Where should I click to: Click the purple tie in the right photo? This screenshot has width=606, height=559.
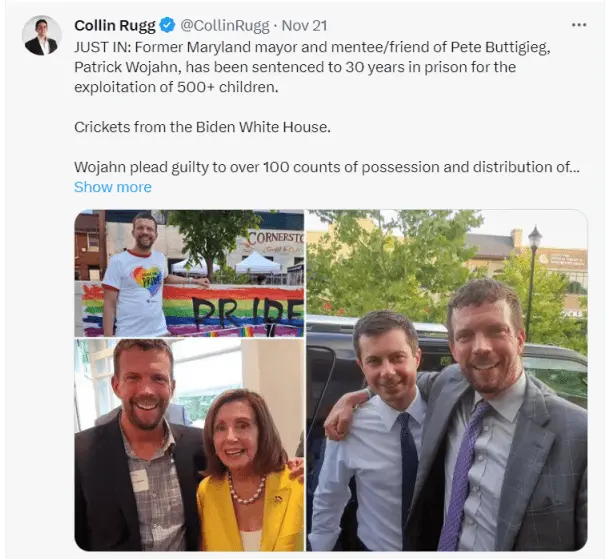462,476
